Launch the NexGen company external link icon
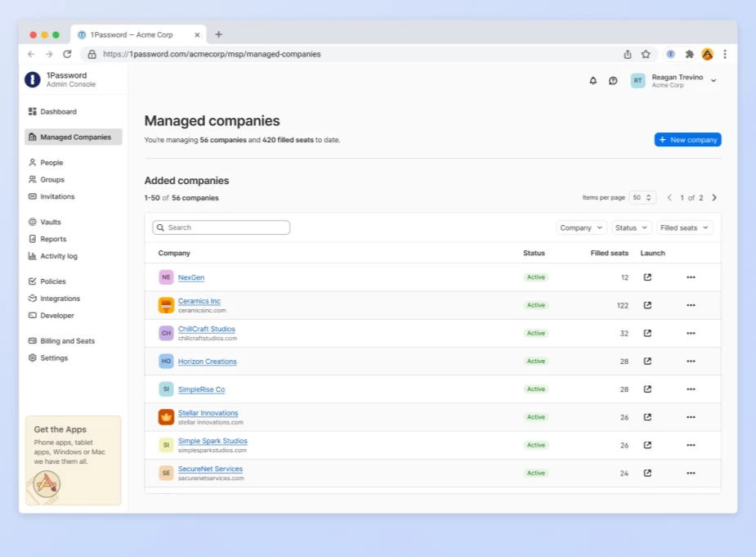 point(647,277)
